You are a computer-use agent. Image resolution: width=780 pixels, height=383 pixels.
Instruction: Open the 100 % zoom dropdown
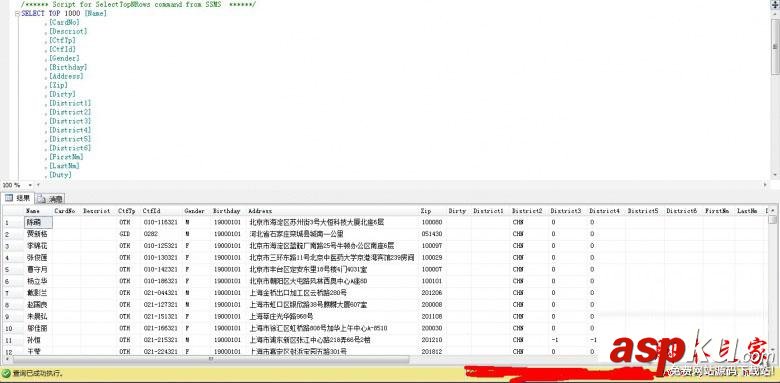[30, 185]
